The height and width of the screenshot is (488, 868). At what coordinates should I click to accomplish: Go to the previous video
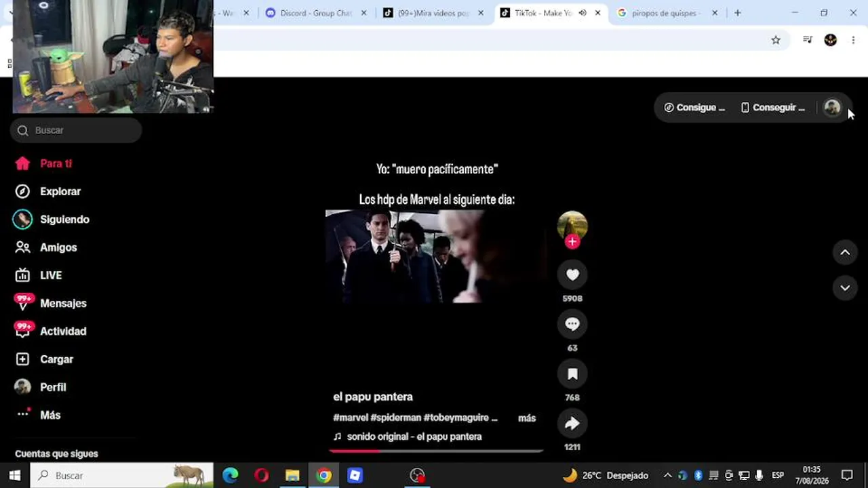point(845,252)
